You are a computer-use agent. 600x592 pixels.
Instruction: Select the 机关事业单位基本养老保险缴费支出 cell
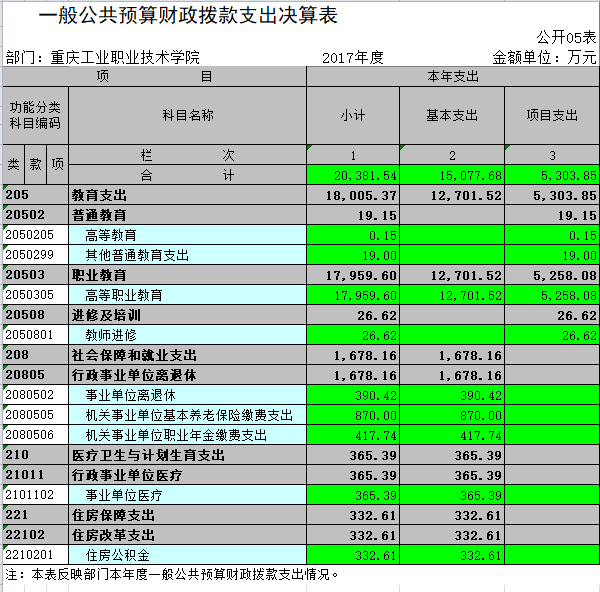coord(189,415)
